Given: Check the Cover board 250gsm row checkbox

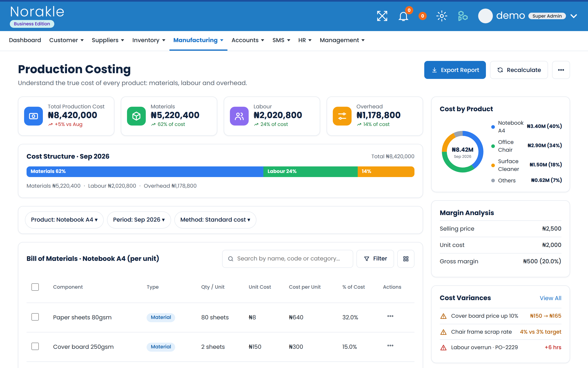Looking at the screenshot, I should [x=35, y=346].
